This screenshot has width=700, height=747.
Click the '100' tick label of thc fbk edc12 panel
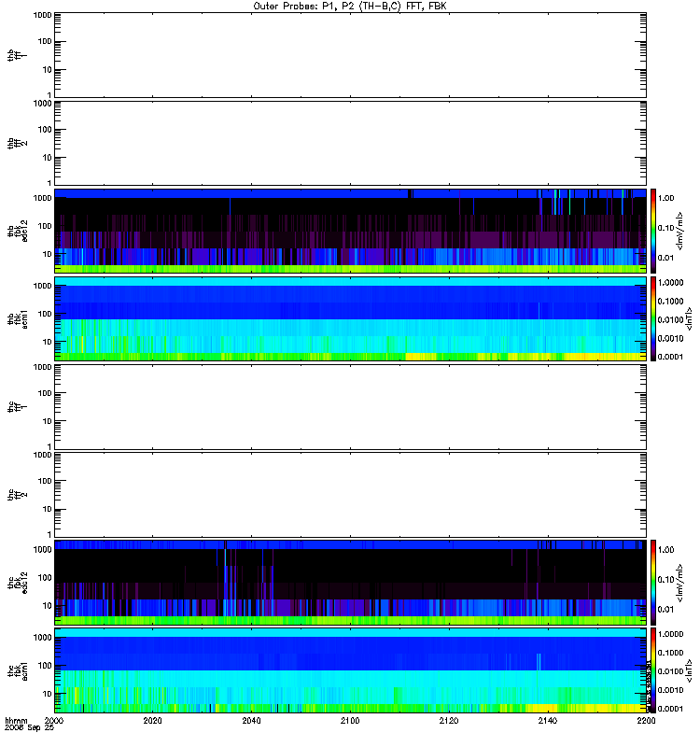coord(45,577)
